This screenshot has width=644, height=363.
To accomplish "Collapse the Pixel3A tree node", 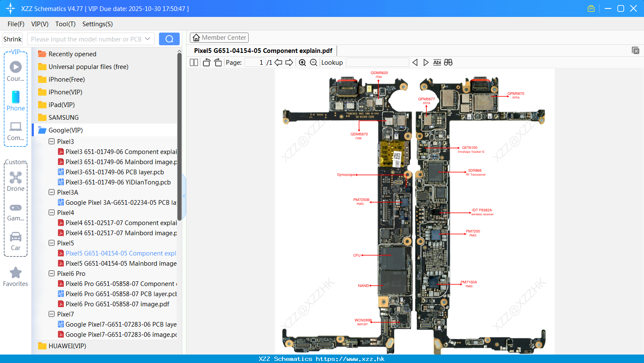I will [x=52, y=192].
